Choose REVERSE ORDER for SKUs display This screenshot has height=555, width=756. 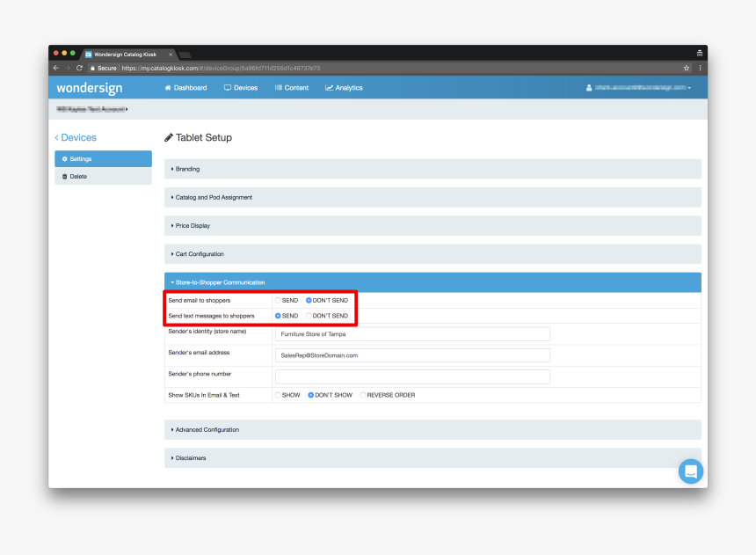point(363,395)
